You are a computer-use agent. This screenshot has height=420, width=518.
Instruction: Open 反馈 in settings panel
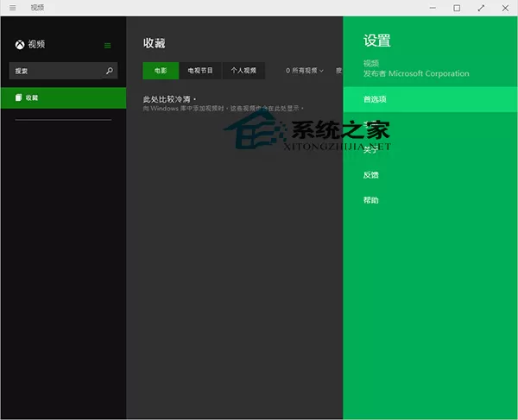[x=370, y=175]
